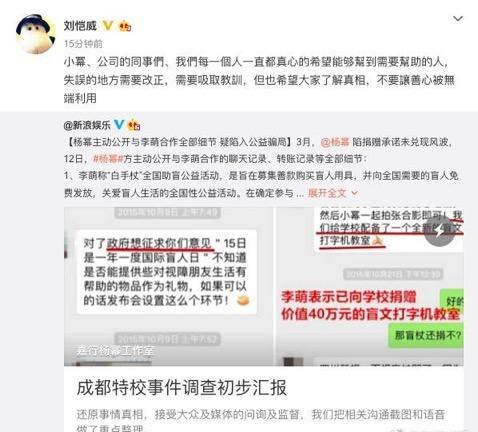Click the gold V verified badge beside 刘恺威

coord(108,26)
